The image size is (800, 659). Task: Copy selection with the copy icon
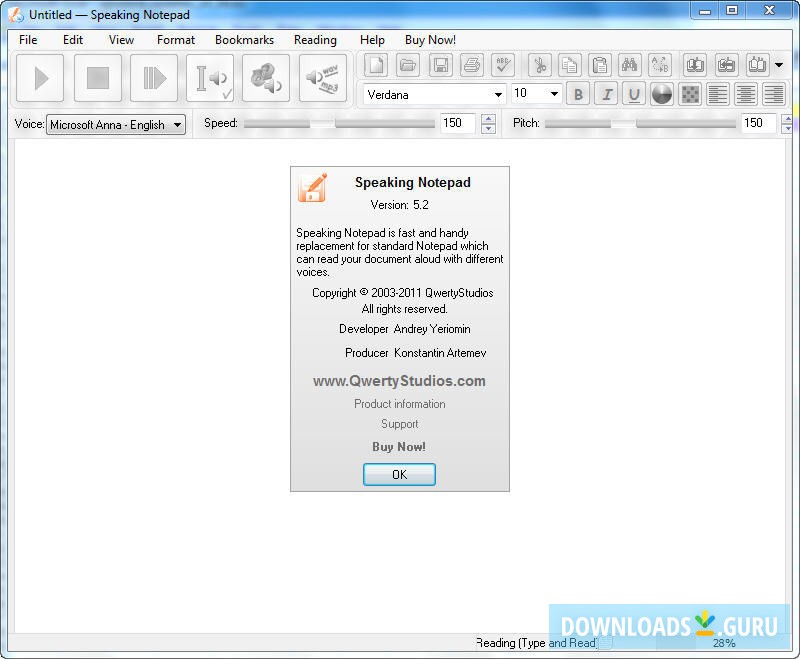(570, 65)
